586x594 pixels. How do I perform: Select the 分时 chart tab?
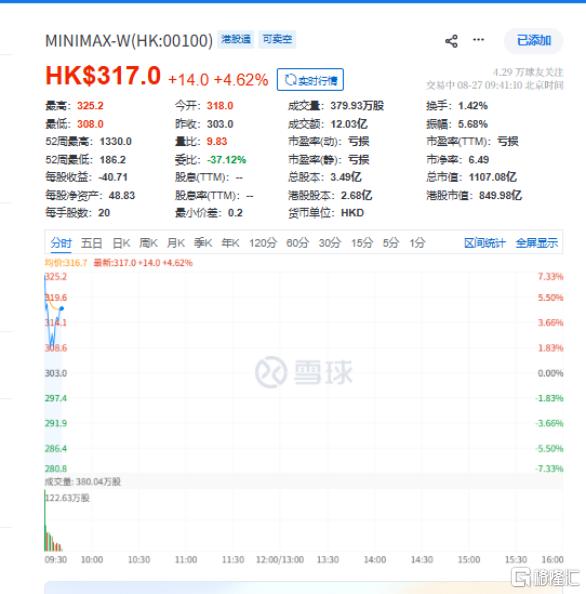pos(61,243)
